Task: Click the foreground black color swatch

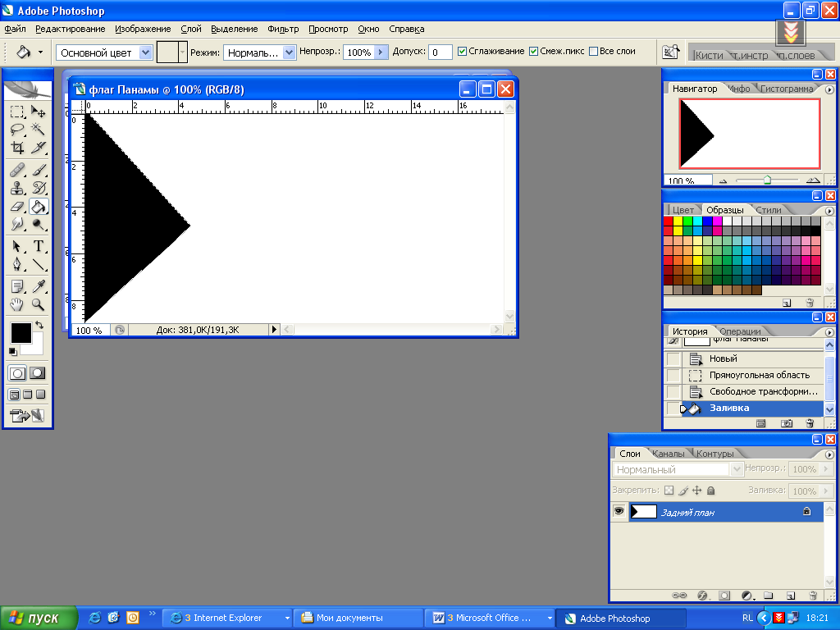Action: (21, 333)
